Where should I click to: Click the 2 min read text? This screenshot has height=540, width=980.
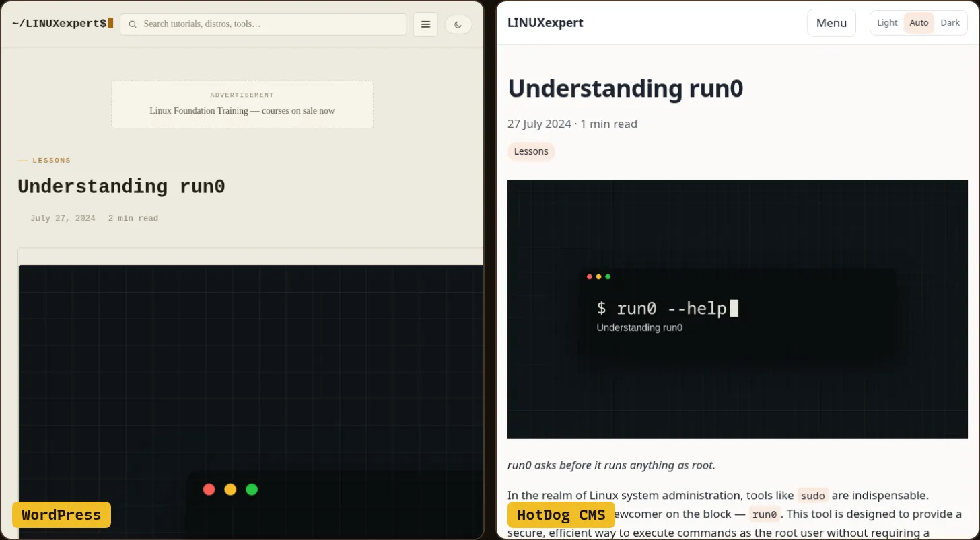coord(133,219)
